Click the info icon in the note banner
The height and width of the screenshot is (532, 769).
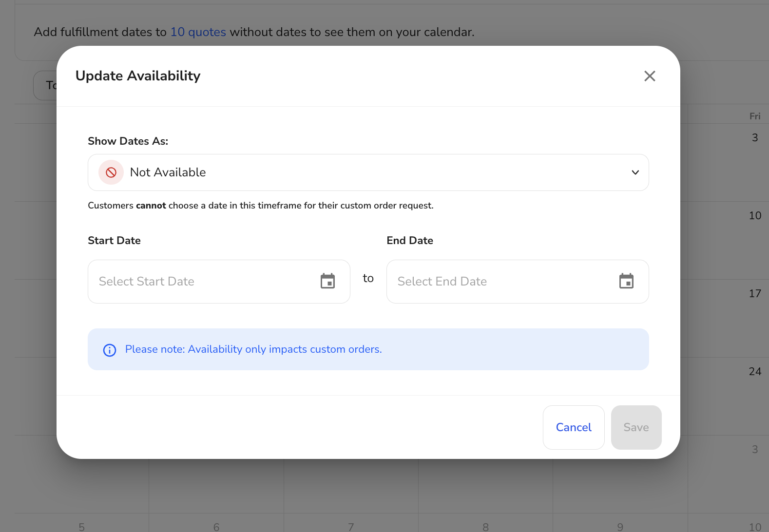[110, 350]
